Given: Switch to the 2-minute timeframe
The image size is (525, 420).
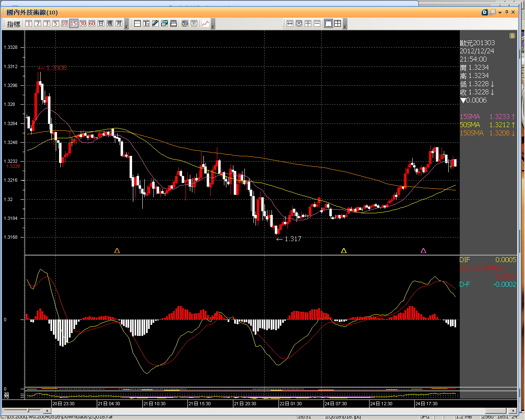Looking at the screenshot, I should pos(38,24).
